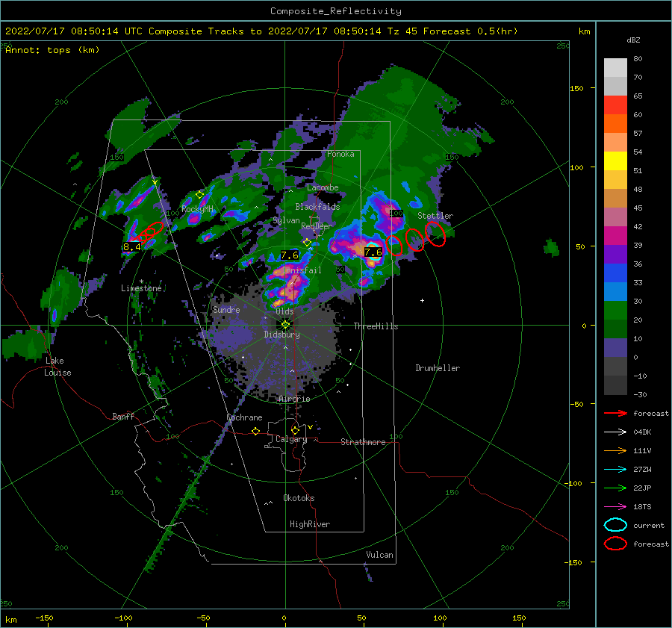Click the yellow diamond marker above Calgary

tap(295, 430)
